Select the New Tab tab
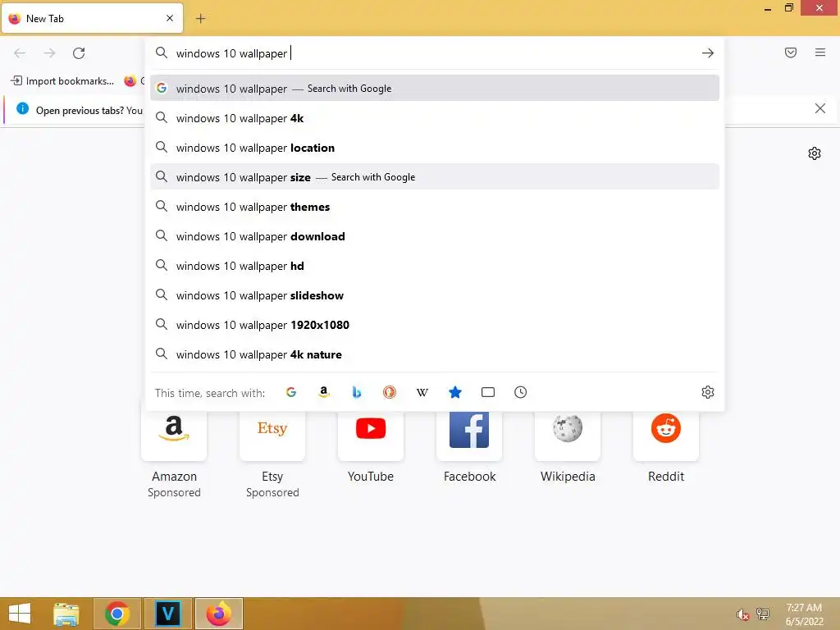 click(92, 18)
